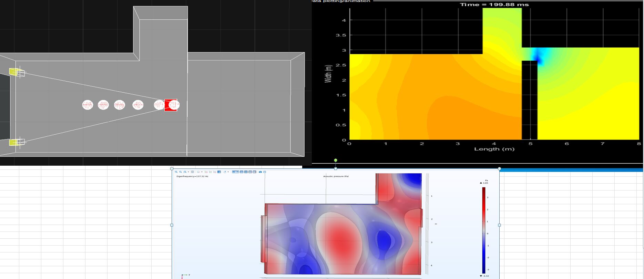This screenshot has height=279, width=644.
Task: Toggle the highlighted scene light button
Action: click(219, 172)
